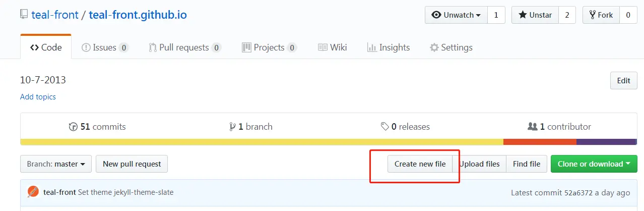Open the 1 contributor link
Viewport: 644px width, 211px height.
tap(559, 127)
